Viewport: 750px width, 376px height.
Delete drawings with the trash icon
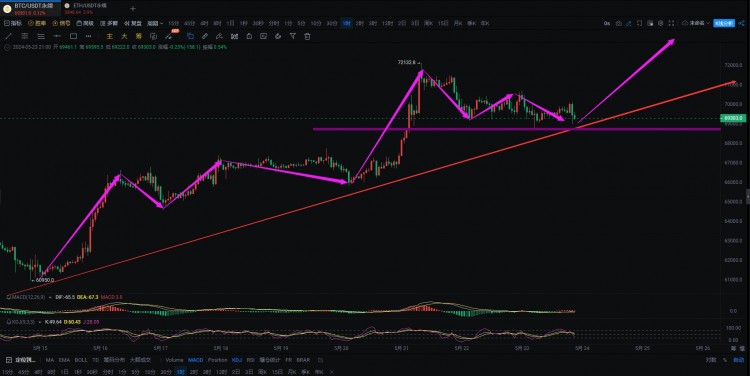coord(307,36)
